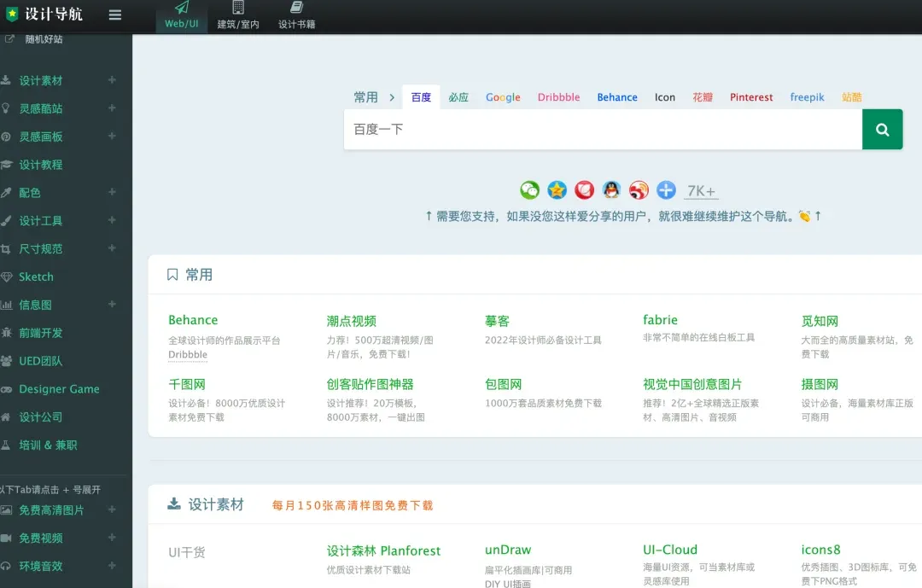
Task: Share via the red Weibo icon
Action: 639,190
